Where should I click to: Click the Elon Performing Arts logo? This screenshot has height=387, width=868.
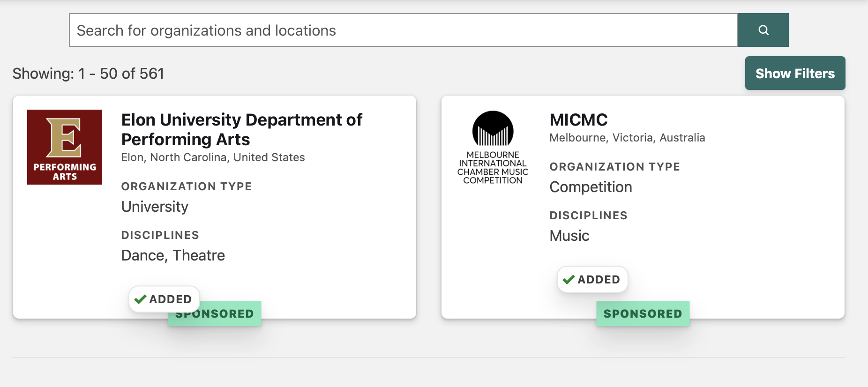coord(65,147)
